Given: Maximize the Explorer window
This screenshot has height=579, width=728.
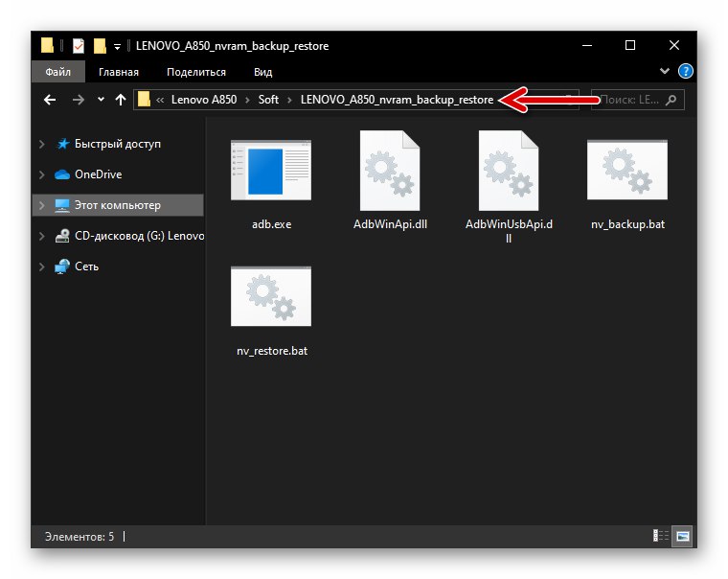Looking at the screenshot, I should [x=630, y=46].
